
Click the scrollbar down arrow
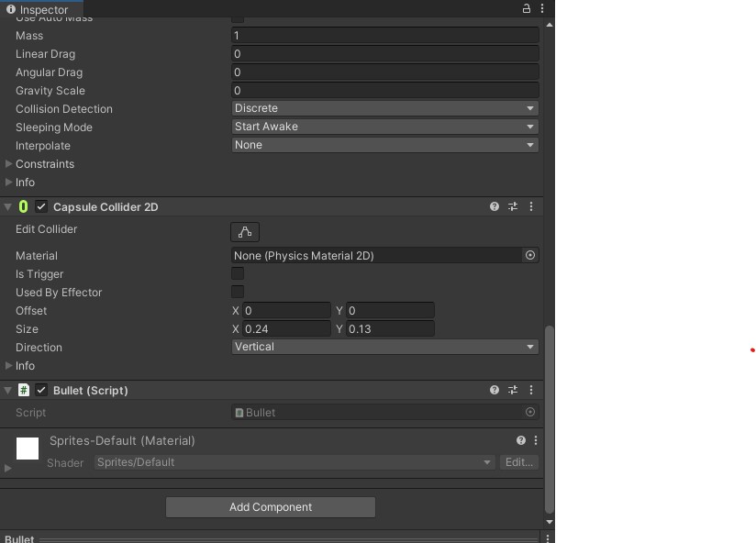click(x=550, y=522)
